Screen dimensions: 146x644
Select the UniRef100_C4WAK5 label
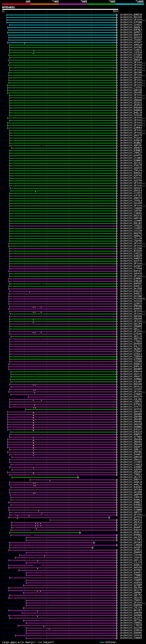point(131,638)
